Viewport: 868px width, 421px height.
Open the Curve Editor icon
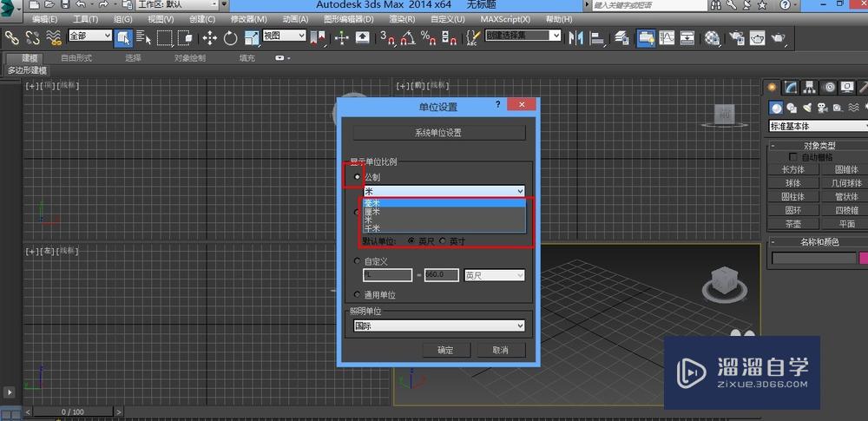click(667, 37)
